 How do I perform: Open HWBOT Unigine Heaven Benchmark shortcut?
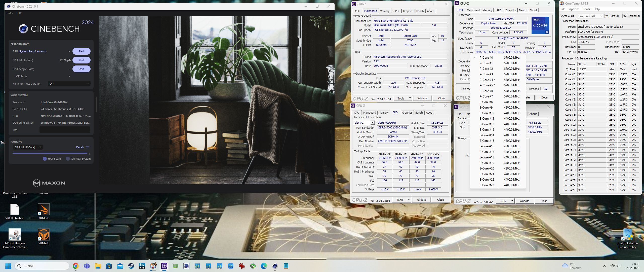point(14,239)
